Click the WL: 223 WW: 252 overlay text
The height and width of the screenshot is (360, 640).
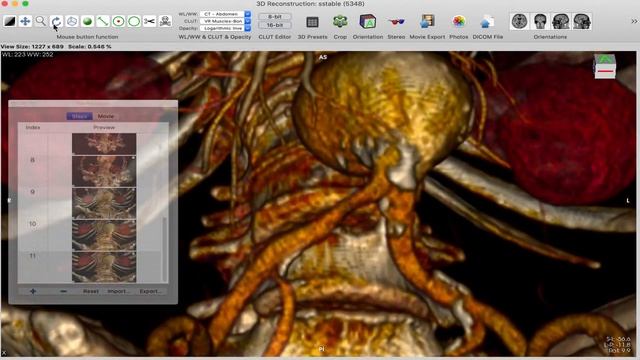[27, 54]
